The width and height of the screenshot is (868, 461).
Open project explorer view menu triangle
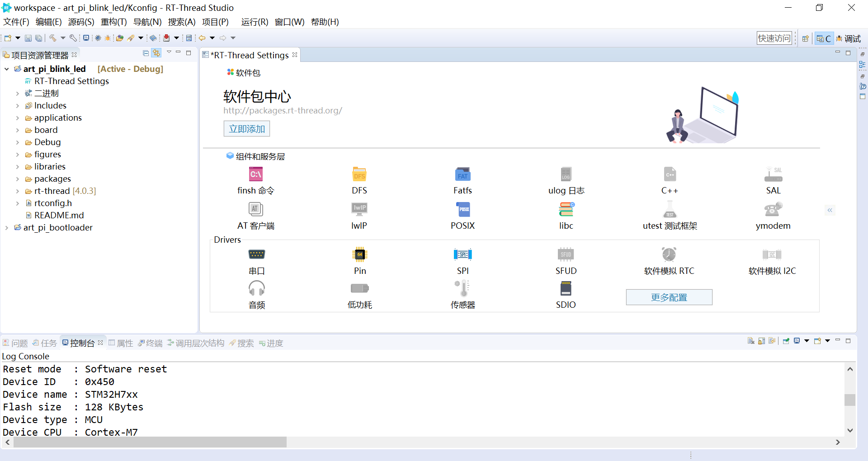coord(169,52)
